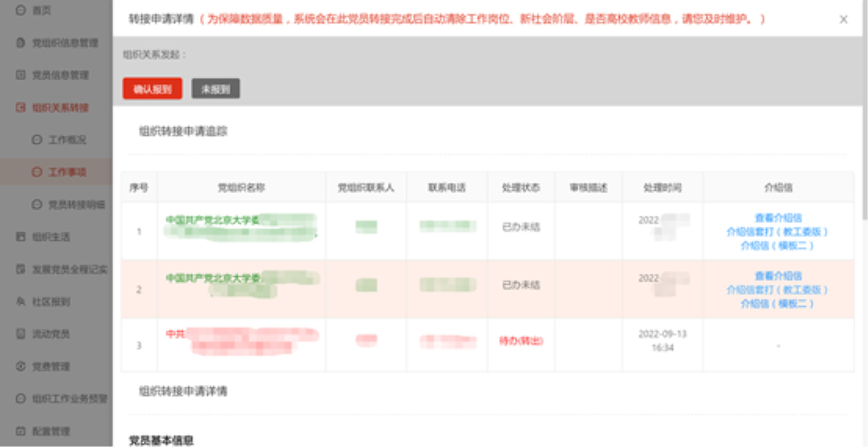The image size is (868, 447).
Task: Click the 党费管理 sidebar icon
Action: click(20, 366)
